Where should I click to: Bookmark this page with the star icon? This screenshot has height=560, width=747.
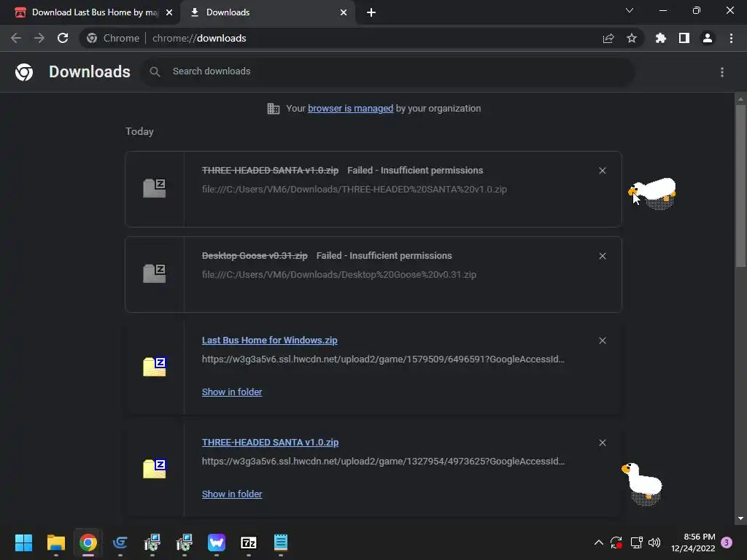(x=632, y=38)
